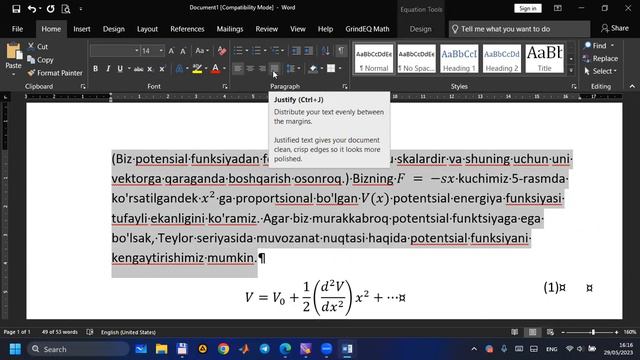This screenshot has width=640, height=360.
Task: Click the Text Effects icon
Action: coord(179,69)
